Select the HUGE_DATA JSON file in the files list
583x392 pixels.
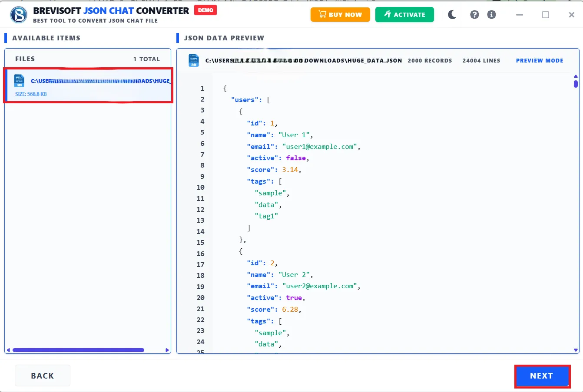tap(88, 85)
